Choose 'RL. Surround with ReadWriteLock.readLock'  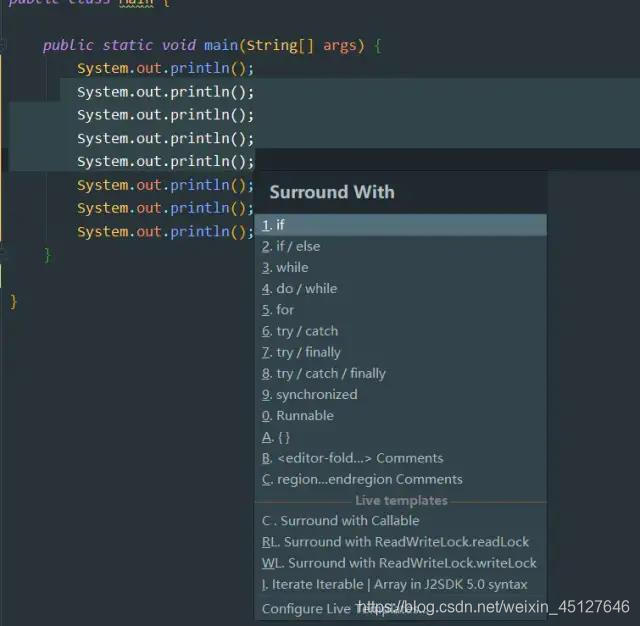point(400,542)
